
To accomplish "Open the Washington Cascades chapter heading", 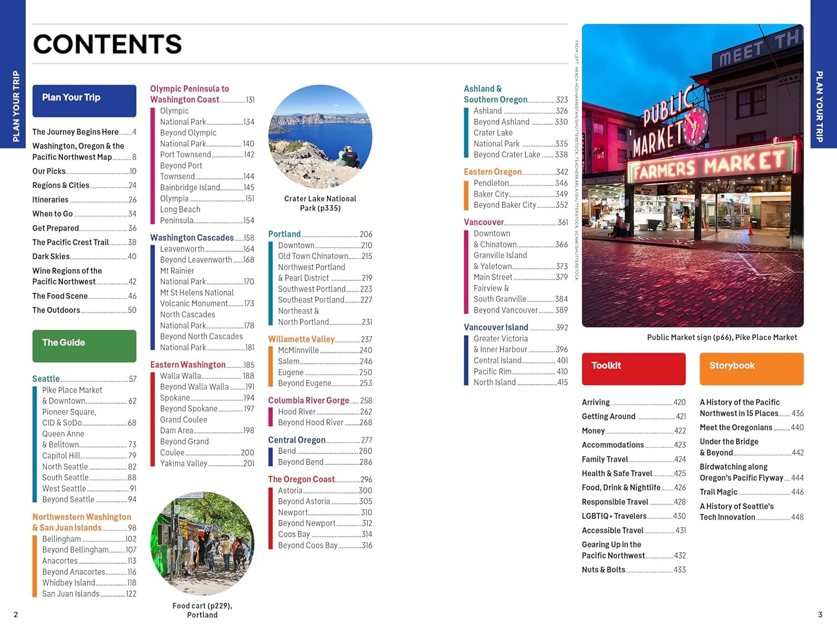I will (192, 237).
